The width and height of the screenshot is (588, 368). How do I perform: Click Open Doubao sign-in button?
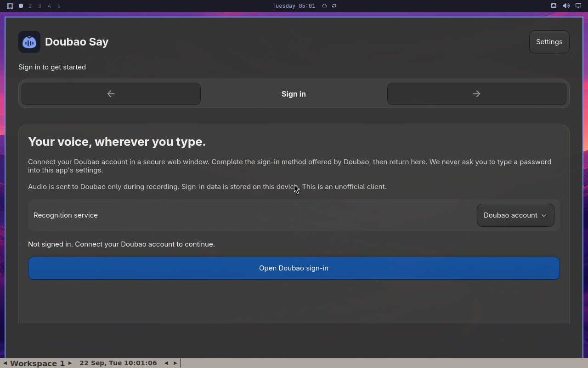(x=294, y=268)
